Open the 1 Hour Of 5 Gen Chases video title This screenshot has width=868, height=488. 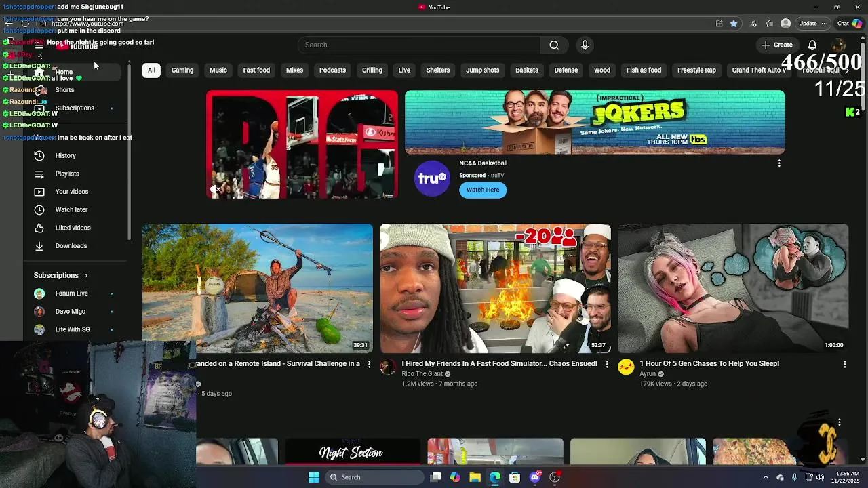point(709,364)
